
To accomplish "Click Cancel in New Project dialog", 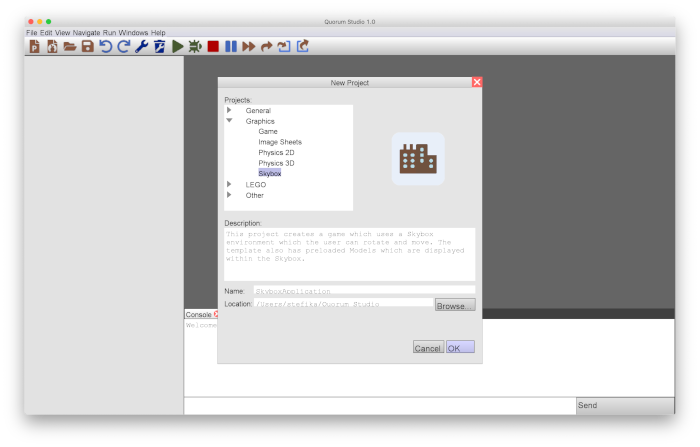I will [x=428, y=347].
